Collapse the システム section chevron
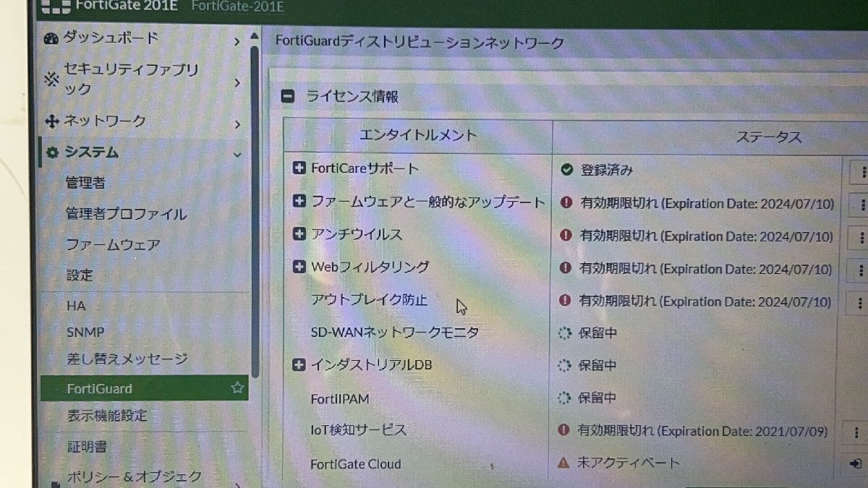 237,154
